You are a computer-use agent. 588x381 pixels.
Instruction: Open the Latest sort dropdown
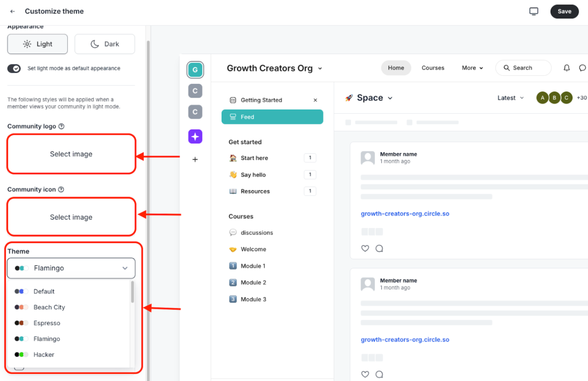tap(510, 98)
